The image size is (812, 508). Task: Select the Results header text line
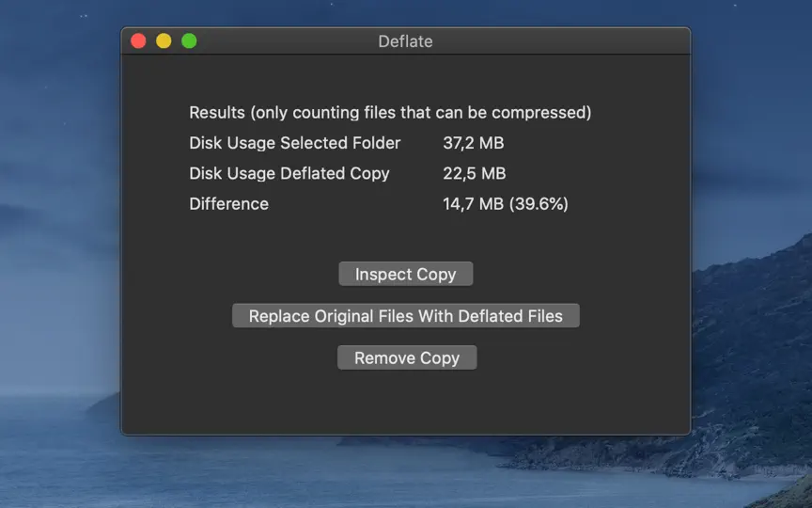pos(390,113)
